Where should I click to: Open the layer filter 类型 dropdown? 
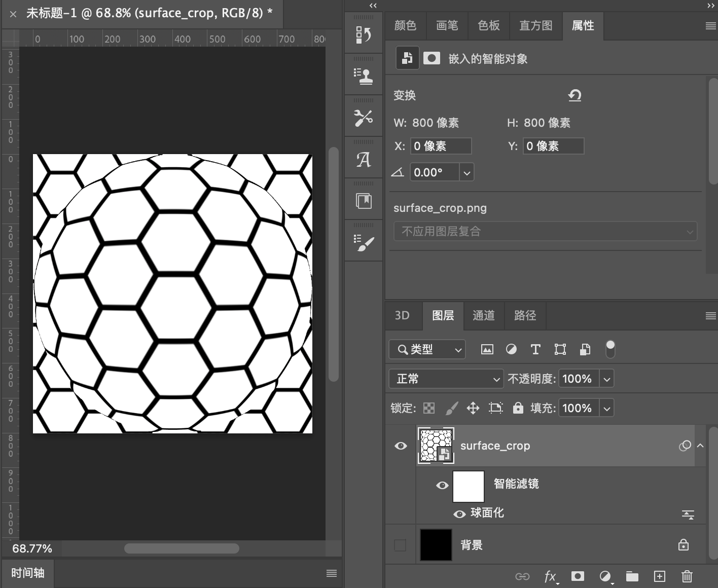pos(427,349)
